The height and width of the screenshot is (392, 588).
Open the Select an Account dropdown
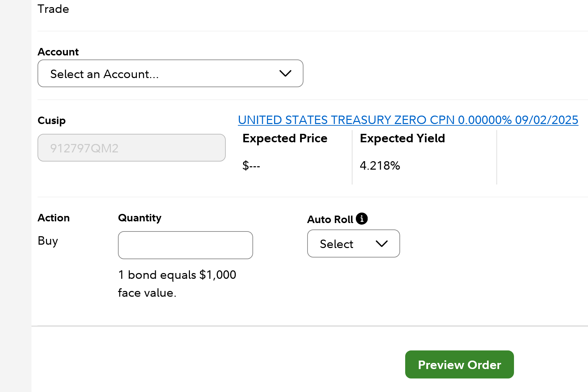click(x=170, y=74)
